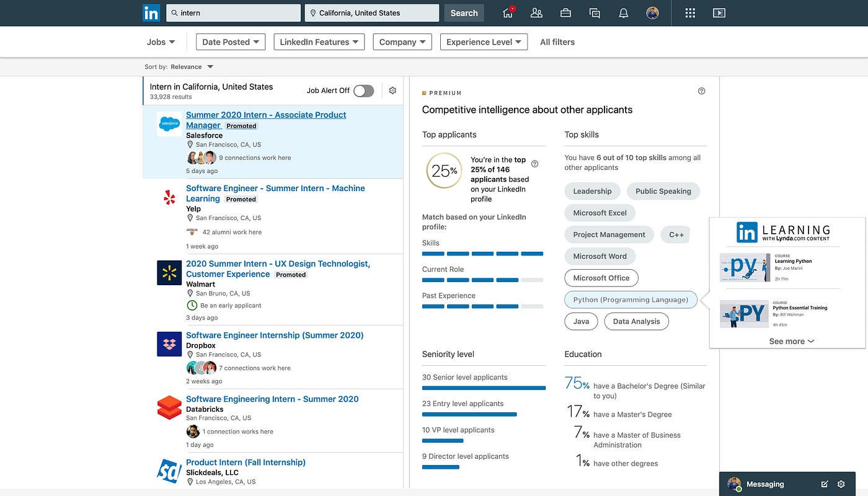
Task: Open profile avatar menu in navbar
Action: (652, 13)
